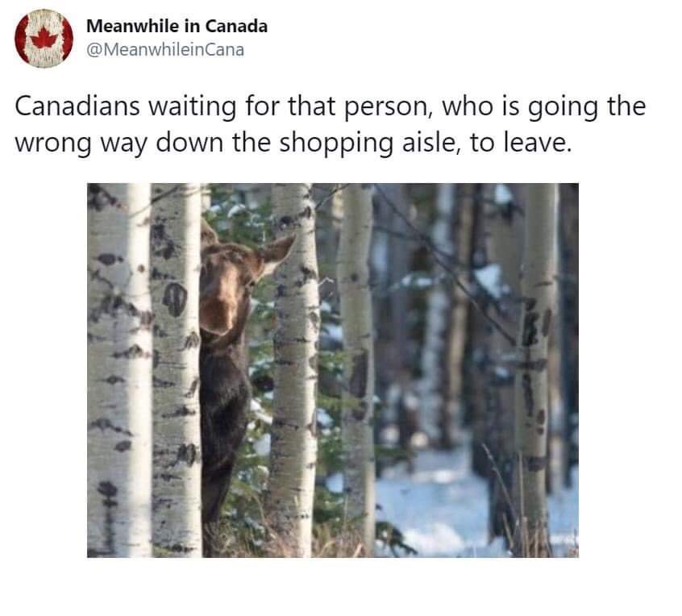Click the birch trunk right of the moose
The image size is (682, 616).
(294, 370)
